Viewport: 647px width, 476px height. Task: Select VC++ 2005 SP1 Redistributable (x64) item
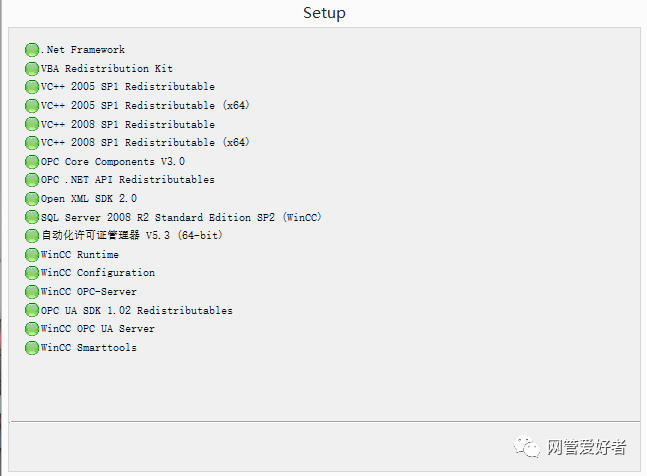(x=145, y=106)
